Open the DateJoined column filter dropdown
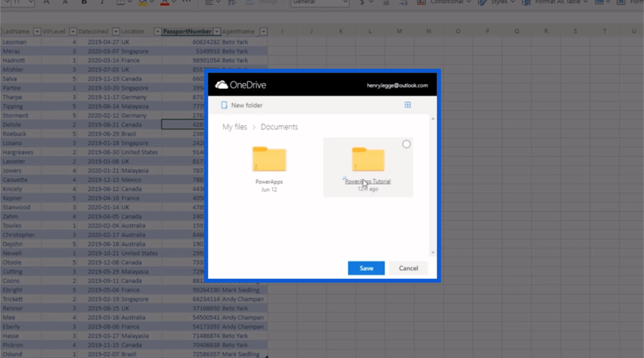This screenshot has width=644, height=358. pos(115,31)
